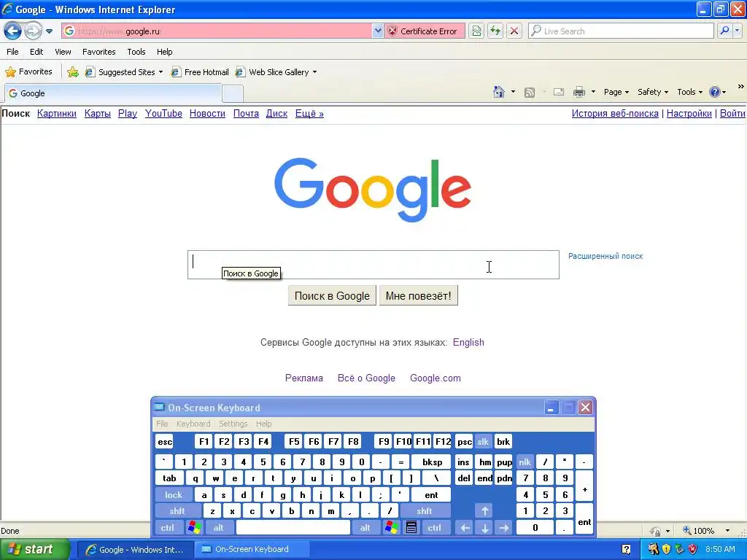The image size is (747, 560).
Task: Open the Help menu in Internet Explorer
Action: click(x=165, y=52)
